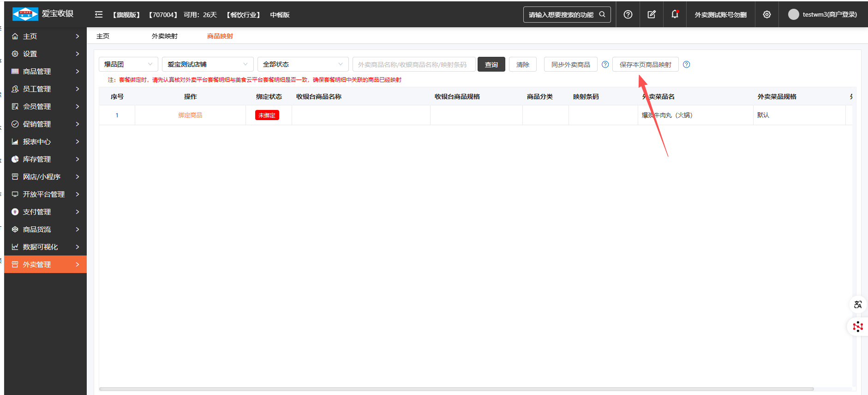This screenshot has height=395, width=868.
Task: Click the 查询 search button
Action: coord(491,65)
